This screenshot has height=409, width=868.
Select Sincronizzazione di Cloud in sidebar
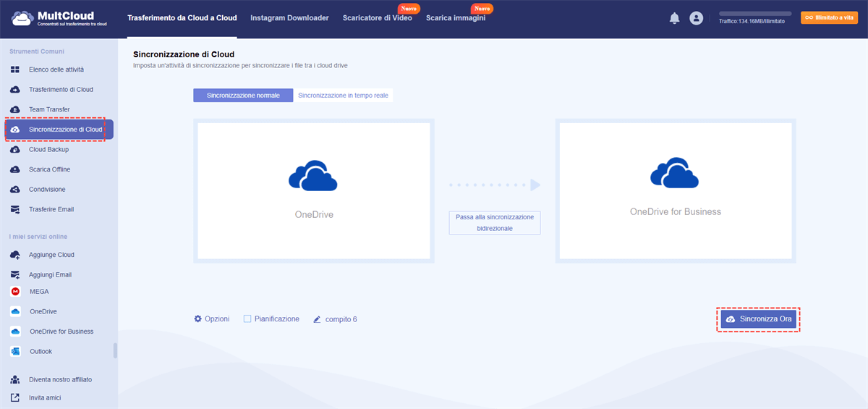(x=59, y=130)
